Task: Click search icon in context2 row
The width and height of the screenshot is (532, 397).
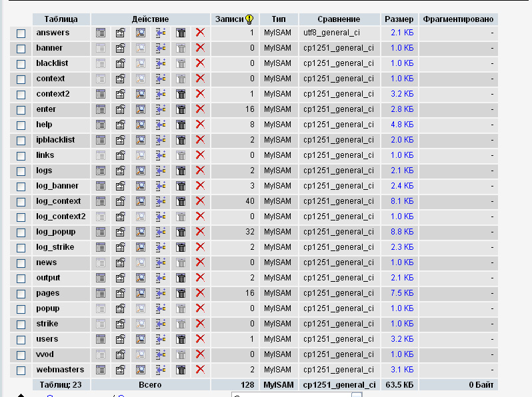Action: click(x=141, y=94)
